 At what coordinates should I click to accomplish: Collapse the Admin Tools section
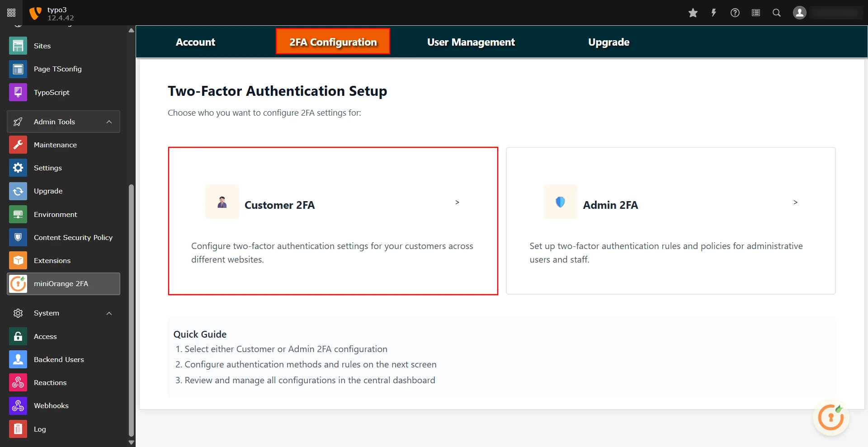coord(108,122)
